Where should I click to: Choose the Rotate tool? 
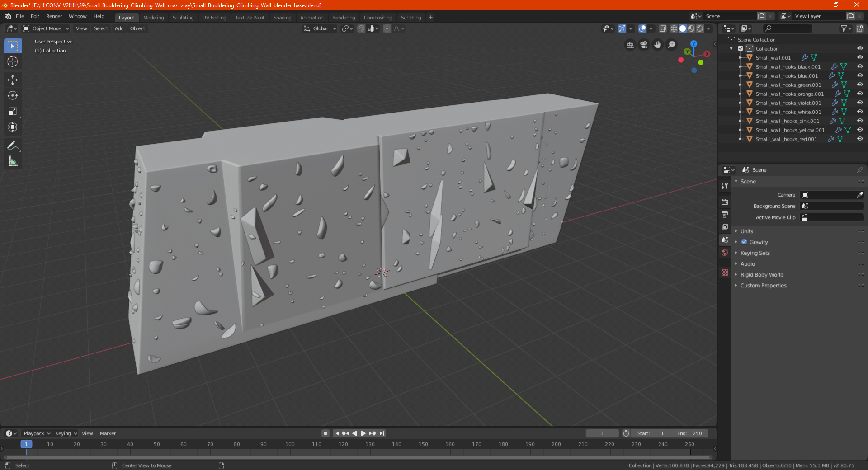pos(13,95)
